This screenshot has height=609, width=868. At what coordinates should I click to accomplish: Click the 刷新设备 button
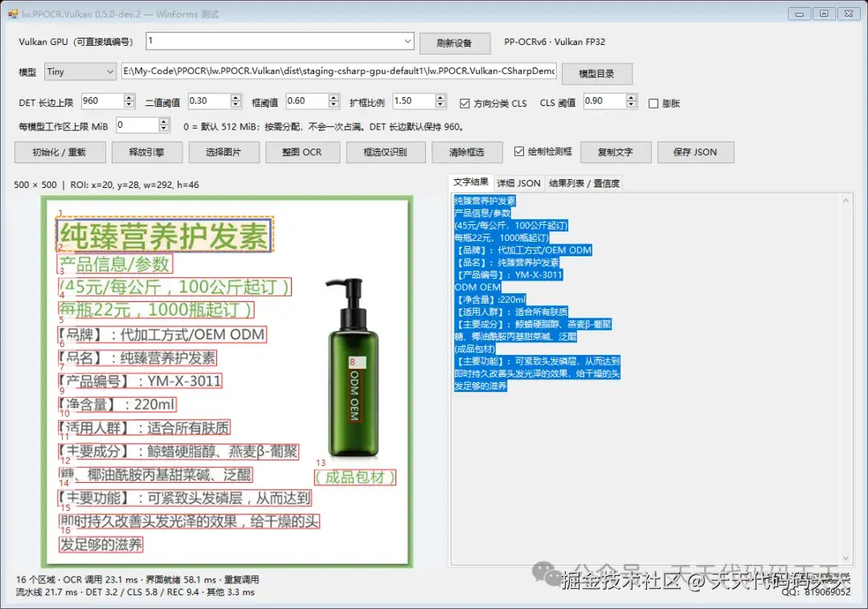[x=454, y=43]
